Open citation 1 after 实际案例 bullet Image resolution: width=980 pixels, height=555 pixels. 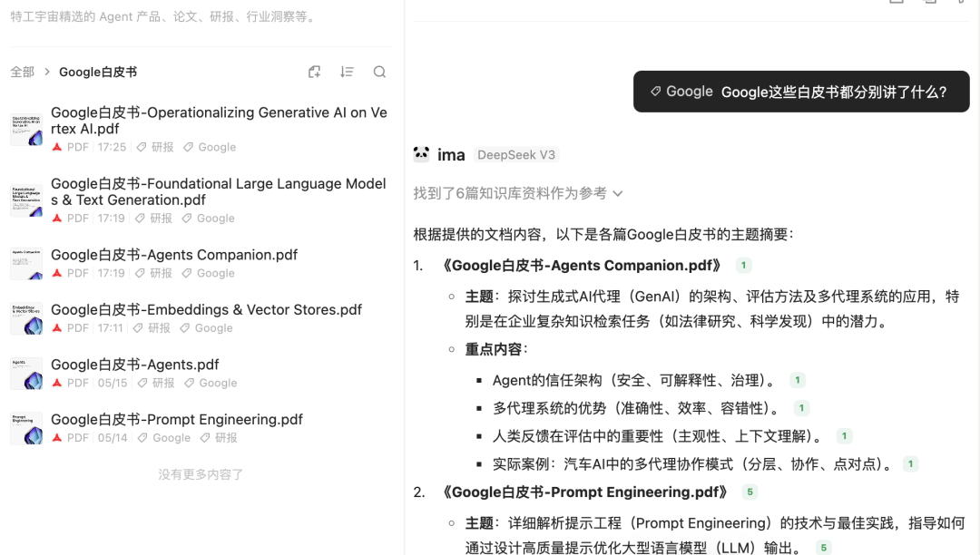[911, 463]
